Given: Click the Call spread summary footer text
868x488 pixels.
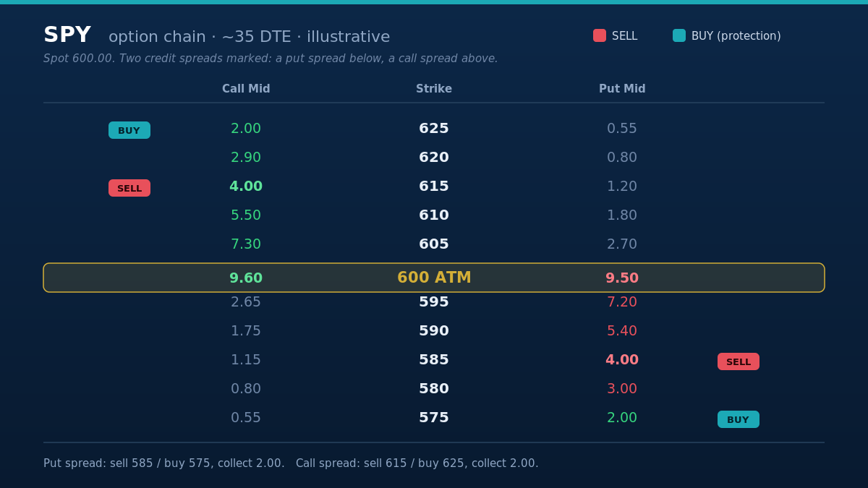Looking at the screenshot, I should (417, 463).
